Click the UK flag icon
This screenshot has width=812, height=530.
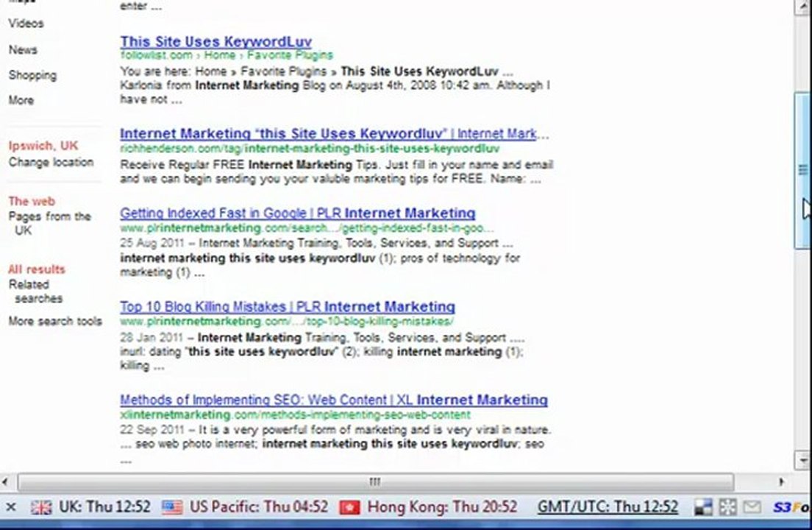click(41, 507)
